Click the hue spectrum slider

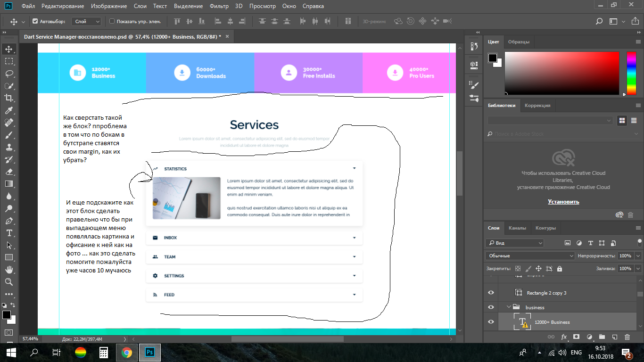click(631, 73)
